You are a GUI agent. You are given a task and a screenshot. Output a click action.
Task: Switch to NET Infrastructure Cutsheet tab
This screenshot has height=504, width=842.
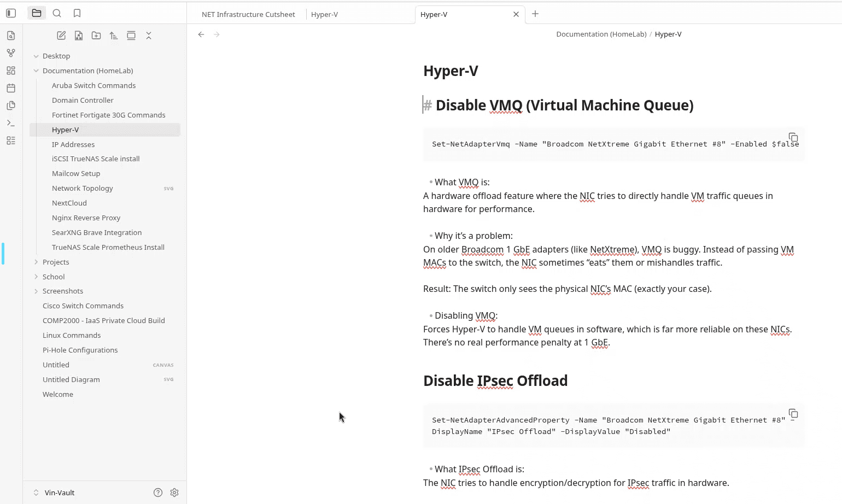(x=248, y=14)
